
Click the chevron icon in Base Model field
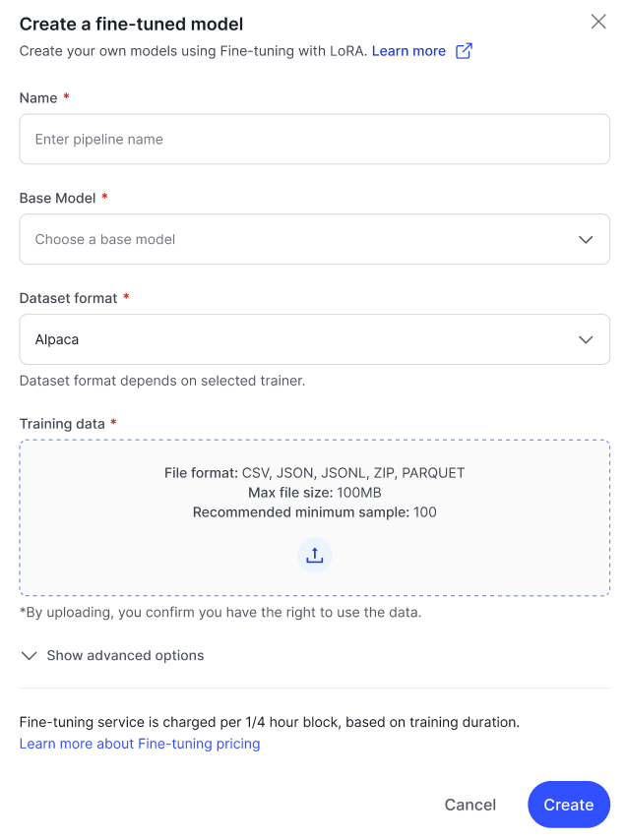(x=586, y=239)
